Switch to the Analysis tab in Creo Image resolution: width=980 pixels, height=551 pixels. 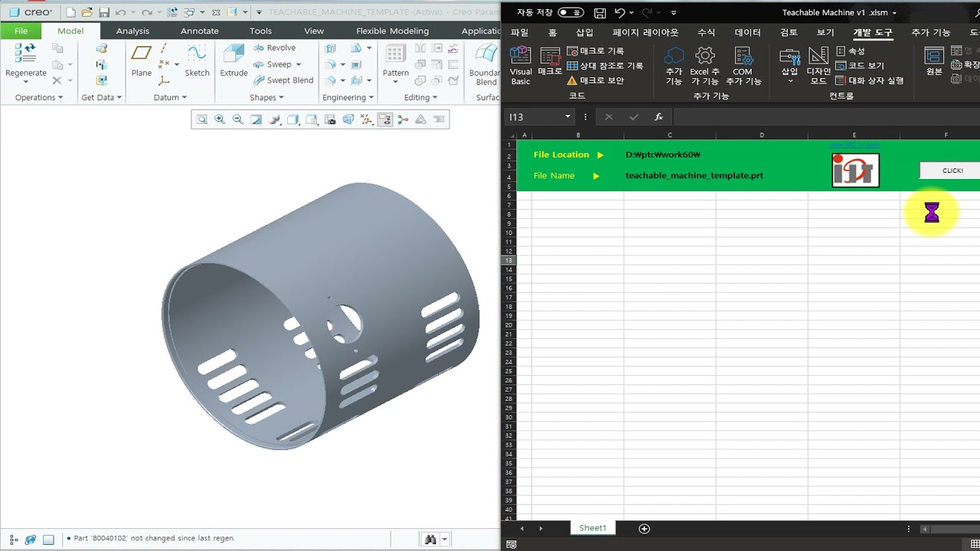pos(132,31)
